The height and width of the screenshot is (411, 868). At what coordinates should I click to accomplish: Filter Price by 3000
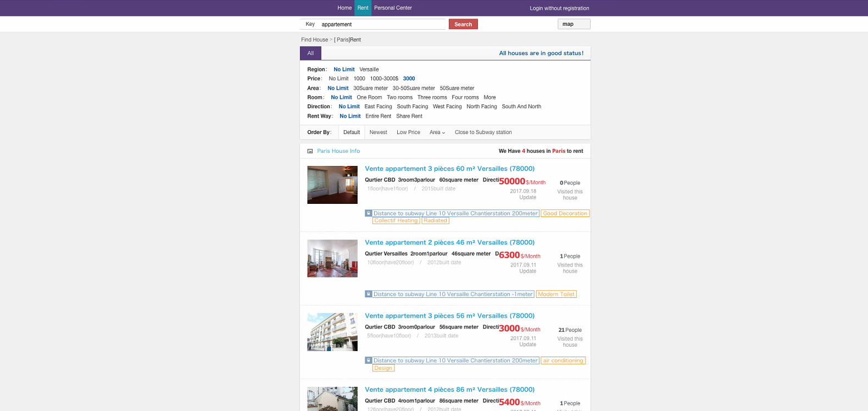pos(409,79)
